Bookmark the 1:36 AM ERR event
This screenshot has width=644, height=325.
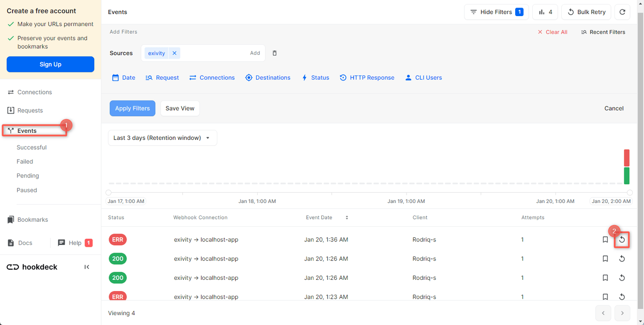[x=605, y=240]
